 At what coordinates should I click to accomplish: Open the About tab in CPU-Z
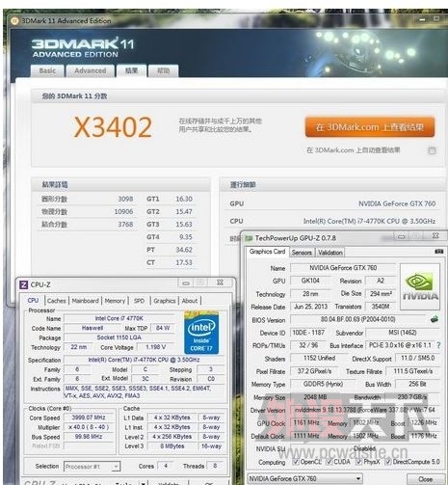(190, 301)
